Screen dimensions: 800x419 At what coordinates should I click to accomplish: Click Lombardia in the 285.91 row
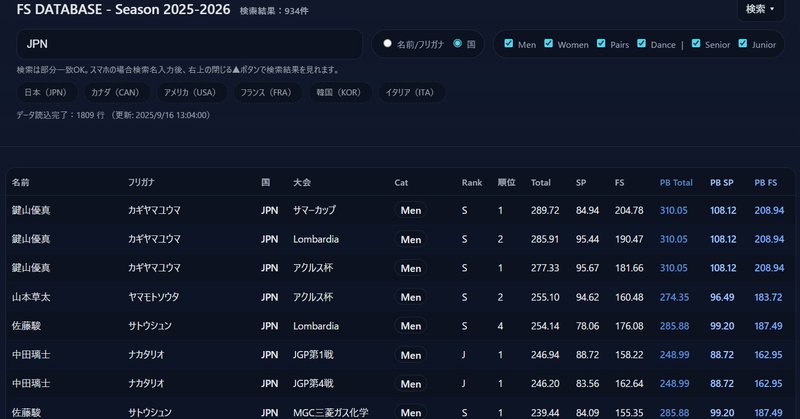coord(316,239)
